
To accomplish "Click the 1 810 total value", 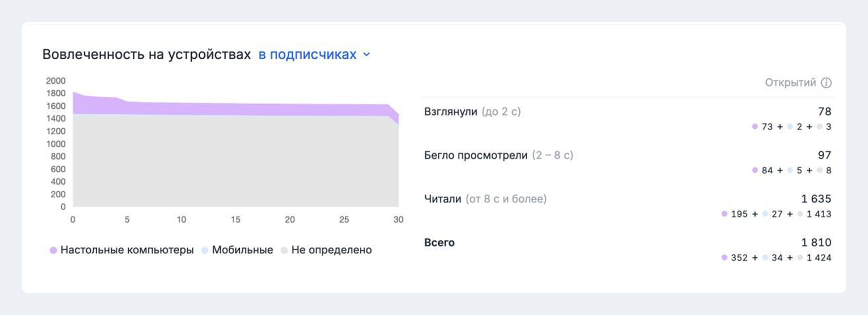I will tap(816, 243).
